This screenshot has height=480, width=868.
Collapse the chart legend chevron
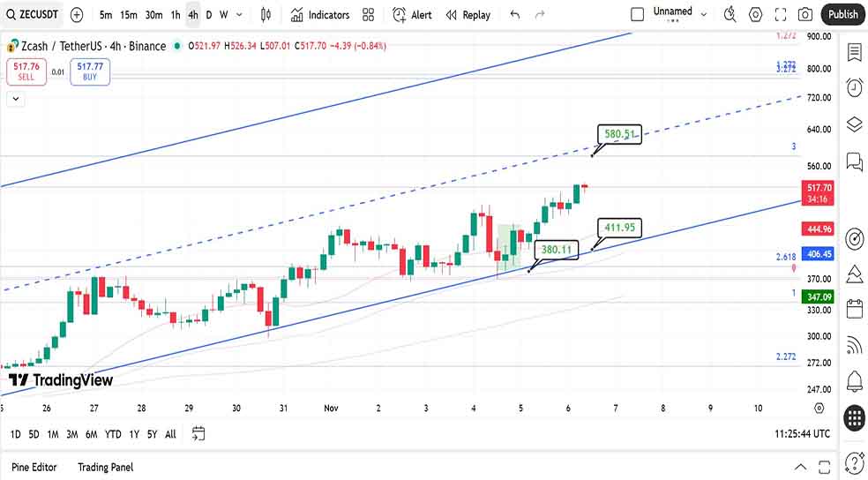click(x=16, y=100)
